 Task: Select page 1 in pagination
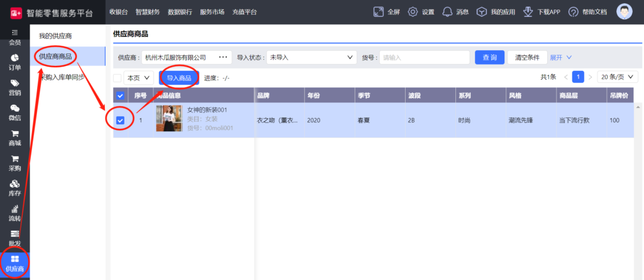coord(578,77)
